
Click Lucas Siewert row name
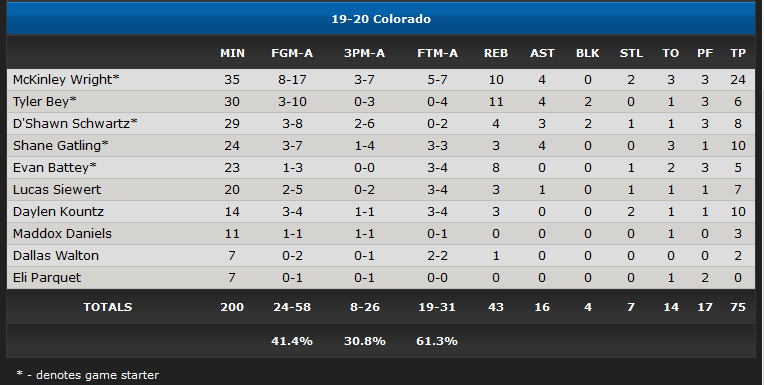coord(57,189)
